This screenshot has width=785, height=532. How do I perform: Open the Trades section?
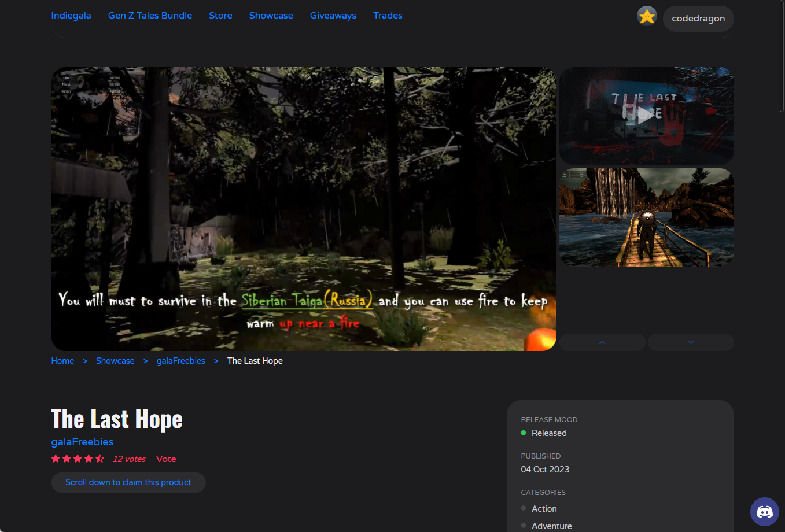pos(388,16)
